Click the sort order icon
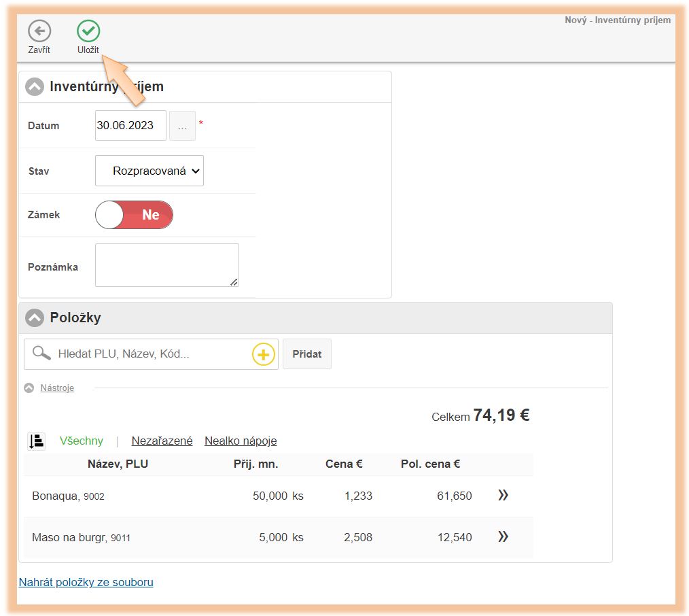The height and width of the screenshot is (616, 689). [37, 441]
